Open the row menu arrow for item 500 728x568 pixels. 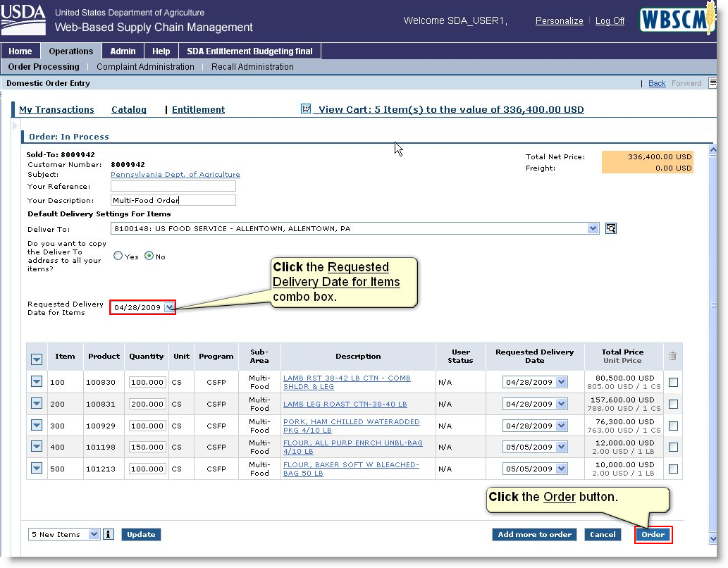click(x=37, y=469)
